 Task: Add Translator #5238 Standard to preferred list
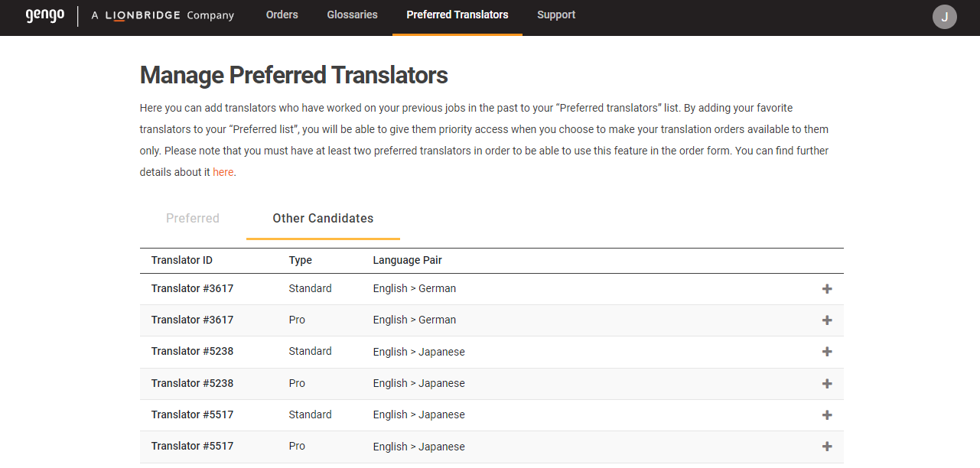click(x=827, y=352)
